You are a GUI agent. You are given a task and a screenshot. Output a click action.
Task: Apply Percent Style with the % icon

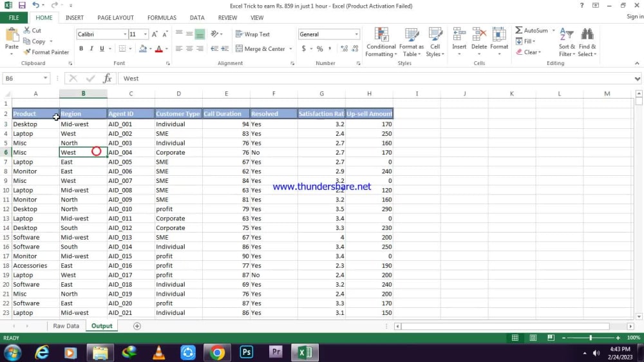pyautogui.click(x=319, y=49)
